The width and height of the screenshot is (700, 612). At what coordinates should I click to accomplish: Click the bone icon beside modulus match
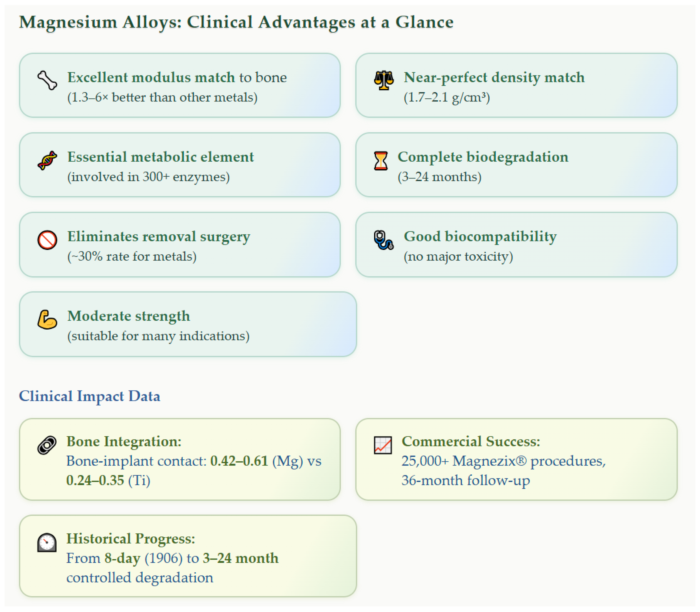point(47,80)
